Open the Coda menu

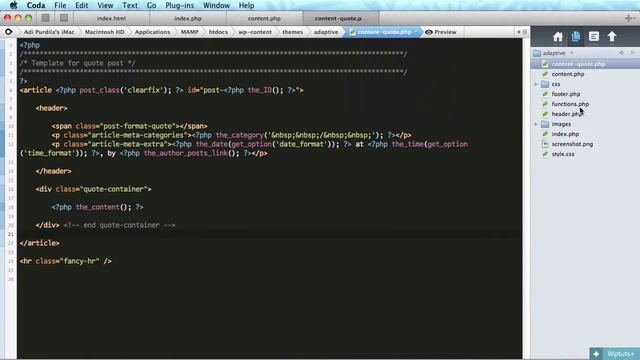[36, 5]
